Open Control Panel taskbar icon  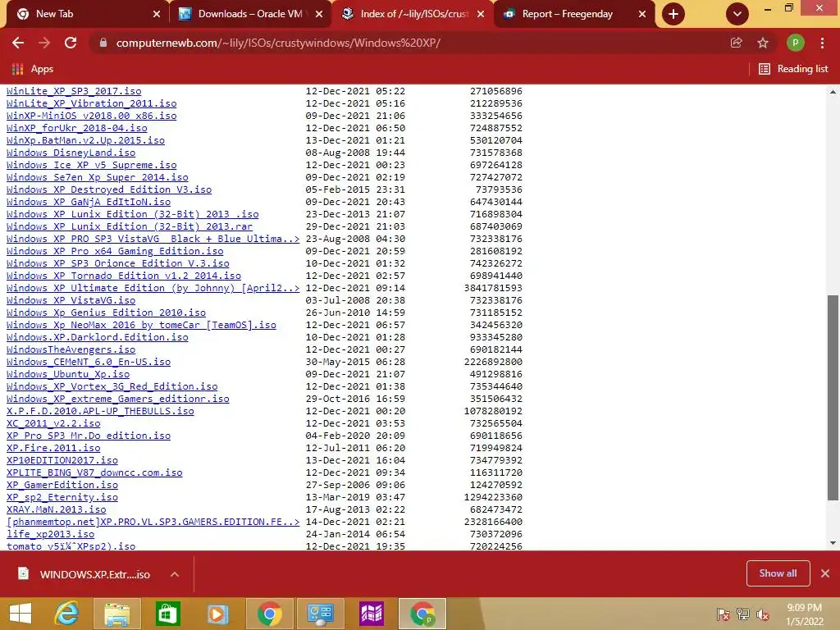(321, 614)
